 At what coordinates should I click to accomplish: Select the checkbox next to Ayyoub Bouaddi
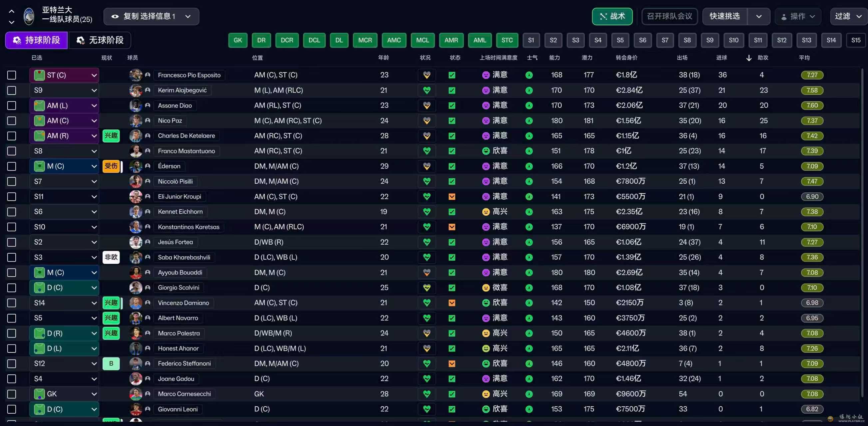coord(12,273)
